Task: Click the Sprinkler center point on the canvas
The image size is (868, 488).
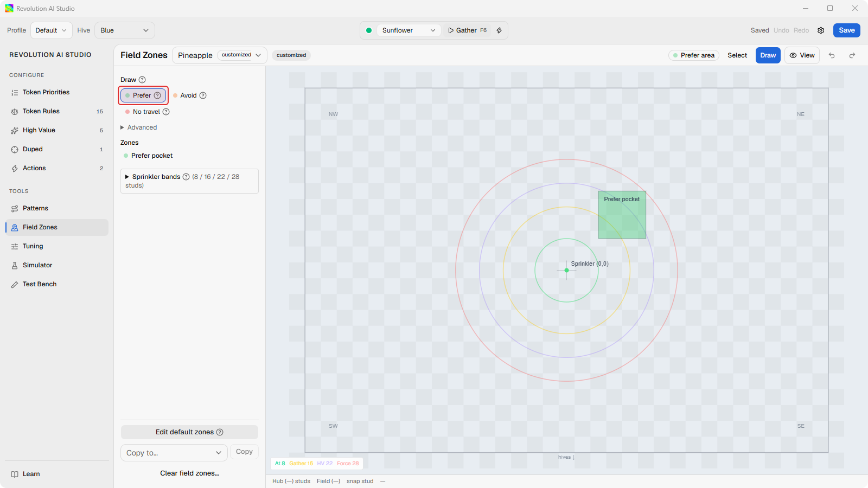Action: coord(566,270)
